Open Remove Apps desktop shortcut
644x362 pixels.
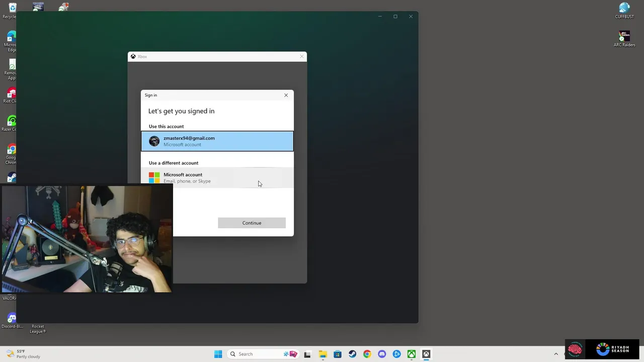(11, 69)
